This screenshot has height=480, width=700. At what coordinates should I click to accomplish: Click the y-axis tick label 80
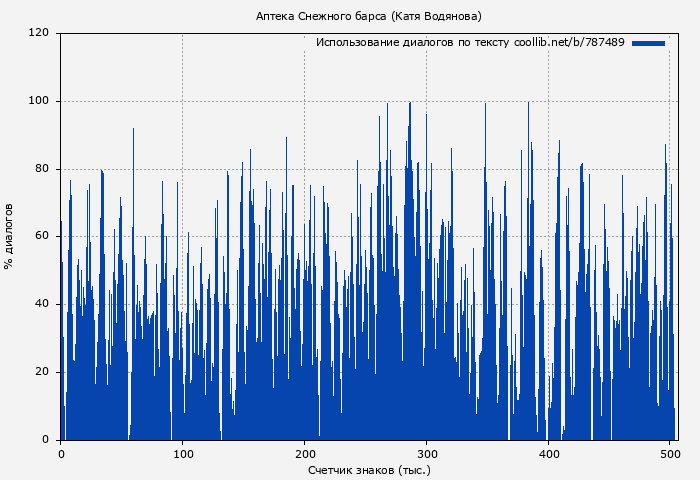pyautogui.click(x=42, y=169)
